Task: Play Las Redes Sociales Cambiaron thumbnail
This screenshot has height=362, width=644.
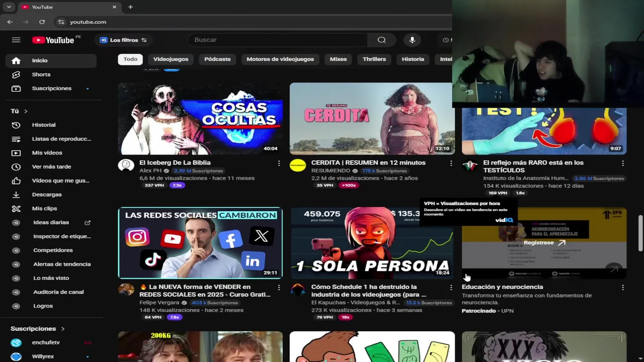Action: (200, 243)
